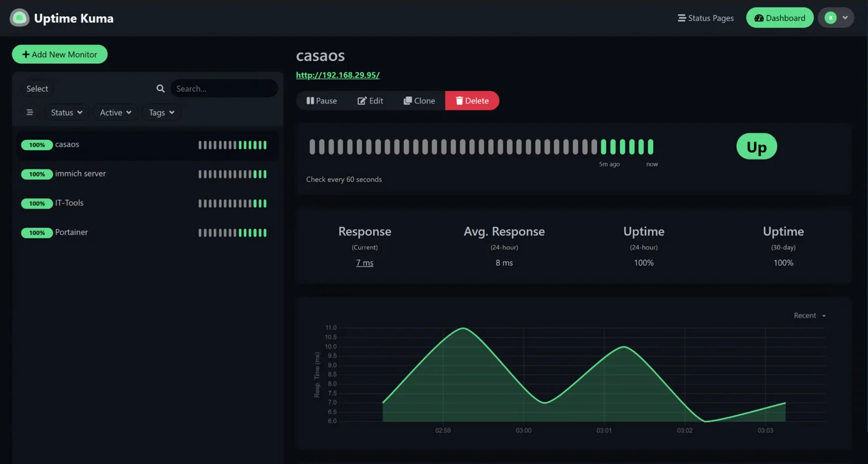868x464 pixels.
Task: Expand the Active filter dropdown
Action: tap(115, 112)
